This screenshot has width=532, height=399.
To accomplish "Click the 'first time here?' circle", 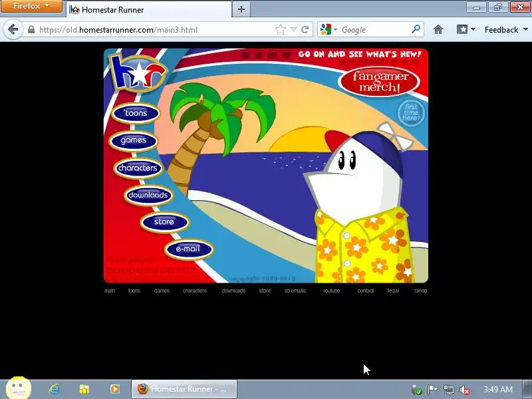I will [x=411, y=112].
